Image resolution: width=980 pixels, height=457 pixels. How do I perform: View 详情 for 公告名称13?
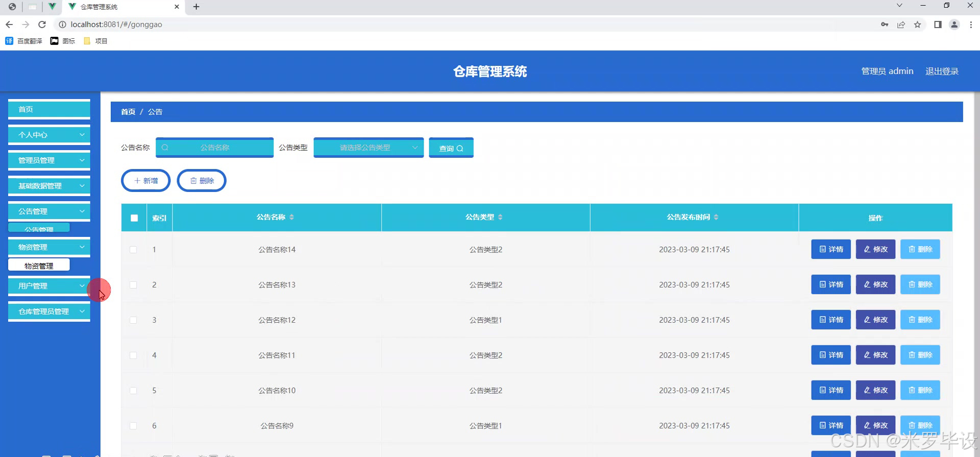[x=831, y=284]
